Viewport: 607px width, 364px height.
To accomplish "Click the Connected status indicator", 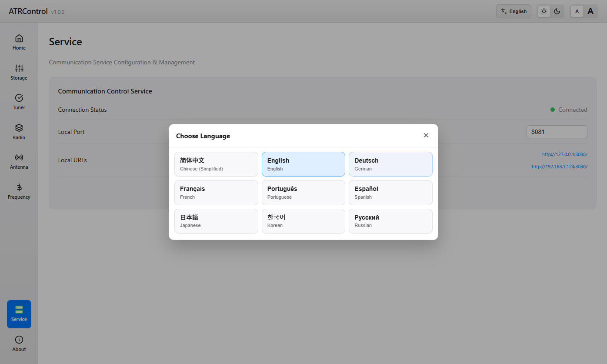I will coord(569,110).
